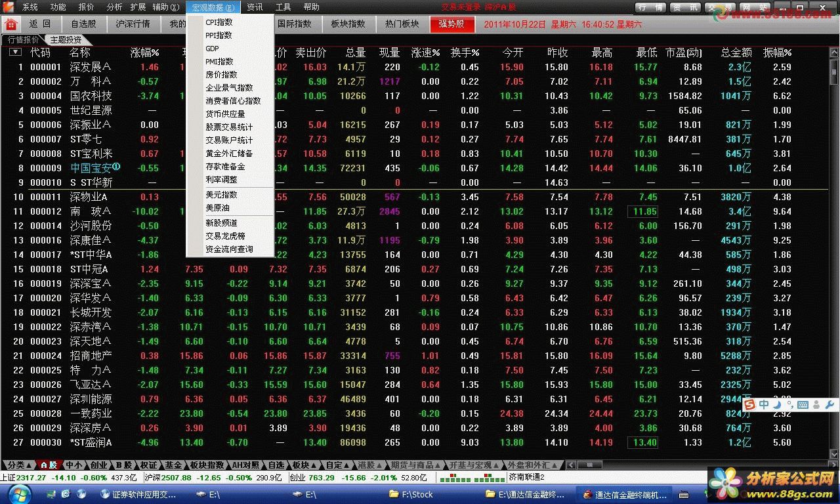Open 热门板块 toolbar button
This screenshot has height=504, width=840.
click(402, 24)
